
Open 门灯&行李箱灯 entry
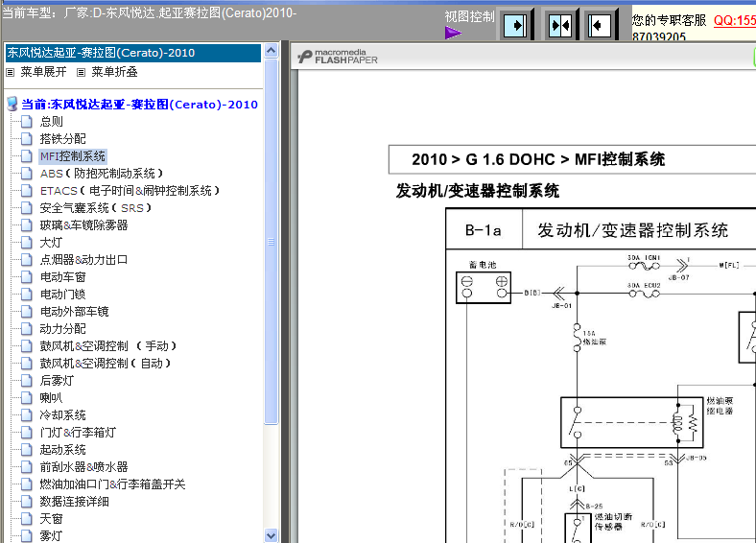click(78, 433)
